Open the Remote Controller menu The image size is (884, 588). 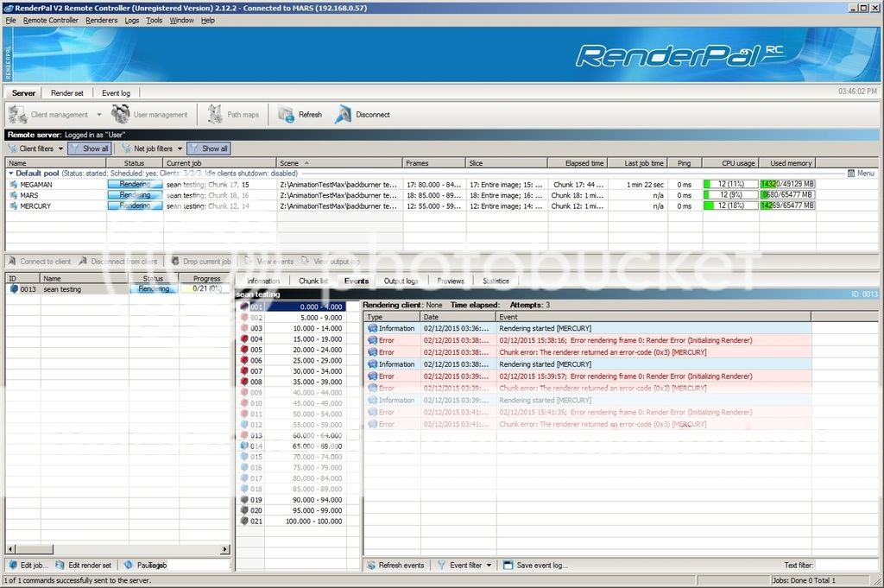coord(51,20)
